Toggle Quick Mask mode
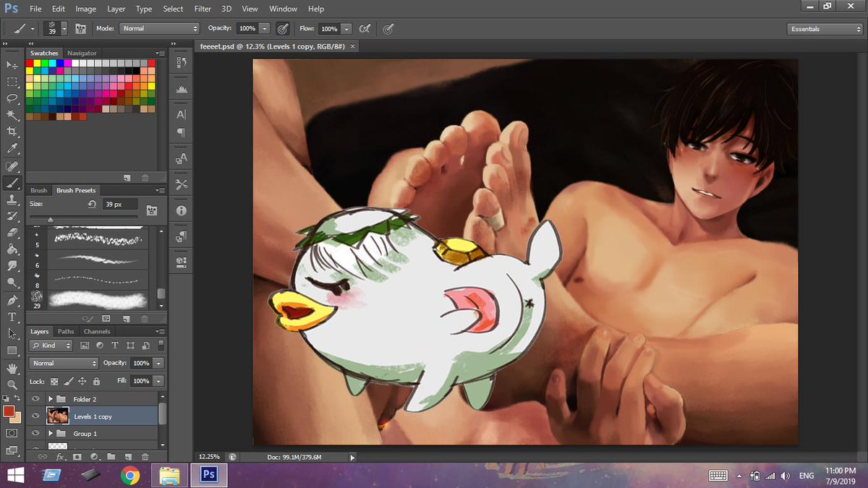868x488 pixels. click(12, 433)
